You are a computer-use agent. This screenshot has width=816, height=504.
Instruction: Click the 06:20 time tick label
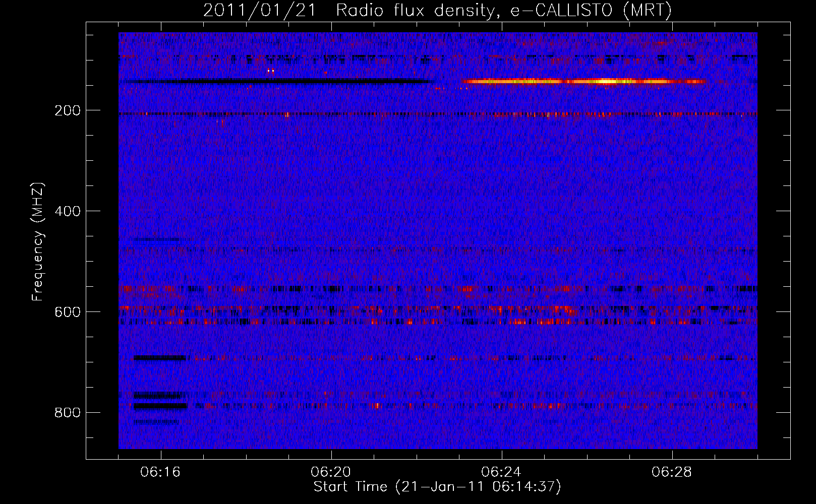point(331,472)
